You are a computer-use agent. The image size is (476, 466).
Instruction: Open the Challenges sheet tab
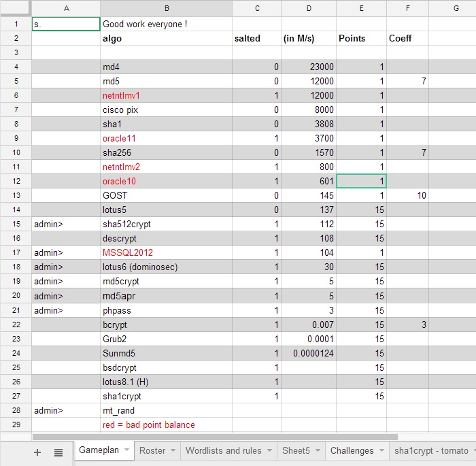click(x=352, y=450)
